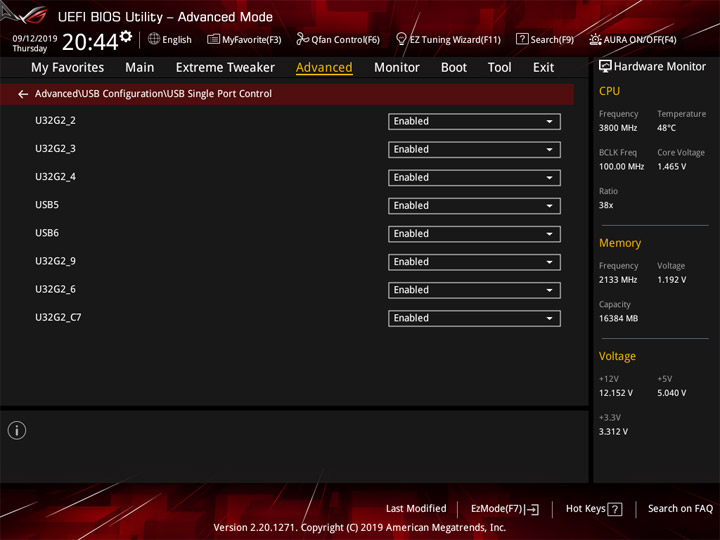Open the Extreme Tweaker tab

click(x=225, y=68)
